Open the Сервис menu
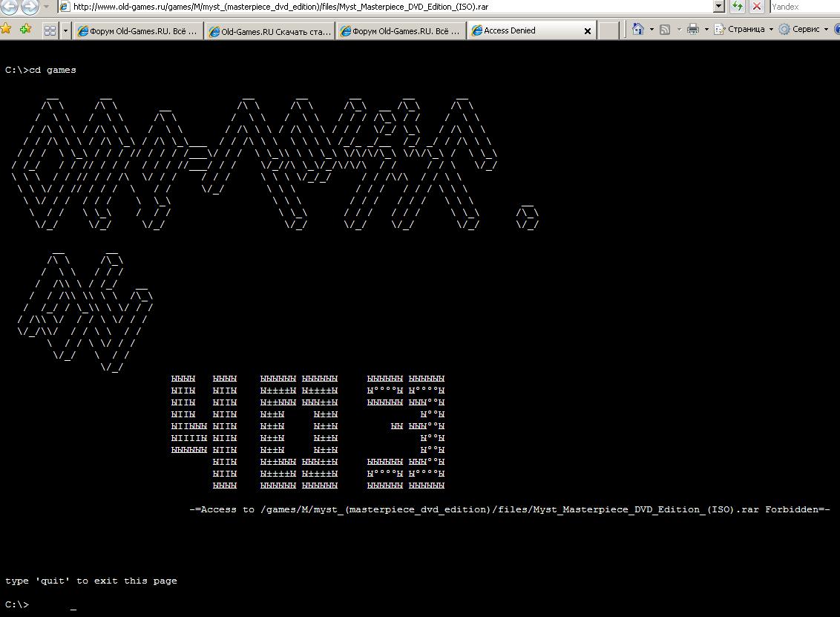Screen dimensions: 840x617 [x=804, y=30]
